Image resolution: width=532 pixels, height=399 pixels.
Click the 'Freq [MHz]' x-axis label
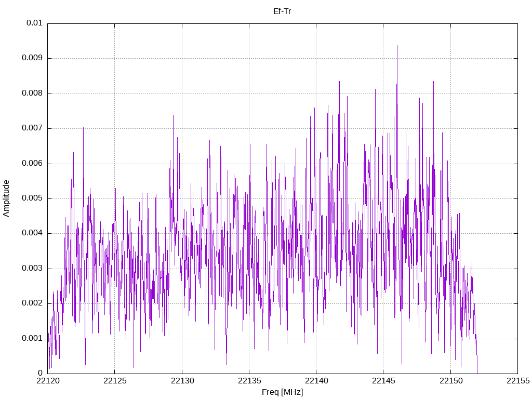[282, 392]
